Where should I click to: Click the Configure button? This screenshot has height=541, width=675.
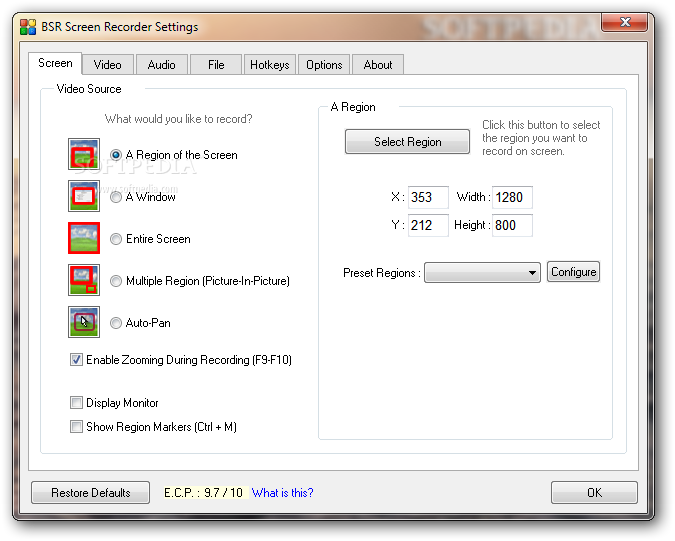coord(573,272)
